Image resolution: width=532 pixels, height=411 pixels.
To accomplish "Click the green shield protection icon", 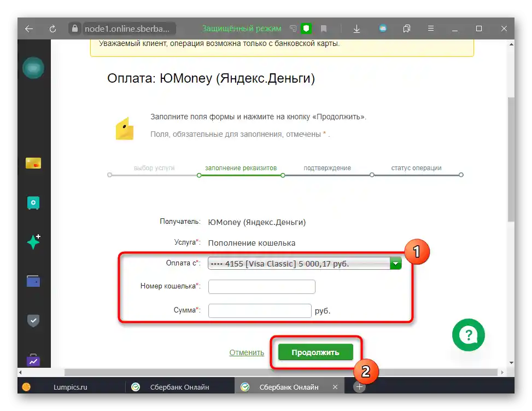I will click(306, 28).
